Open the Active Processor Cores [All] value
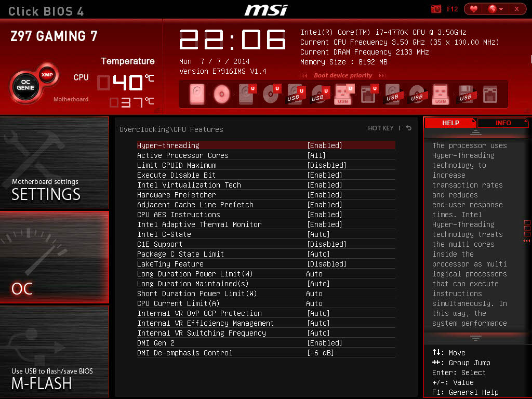The image size is (532, 399). (x=316, y=155)
